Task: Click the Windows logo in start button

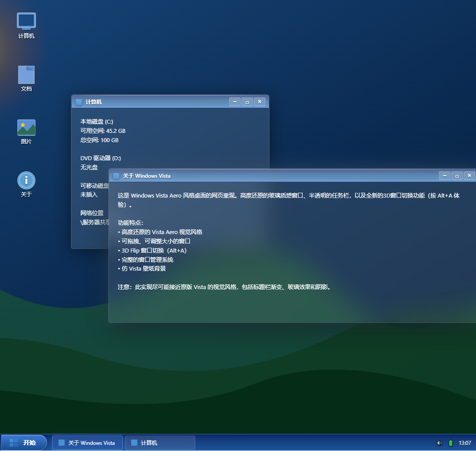Action: [13, 443]
